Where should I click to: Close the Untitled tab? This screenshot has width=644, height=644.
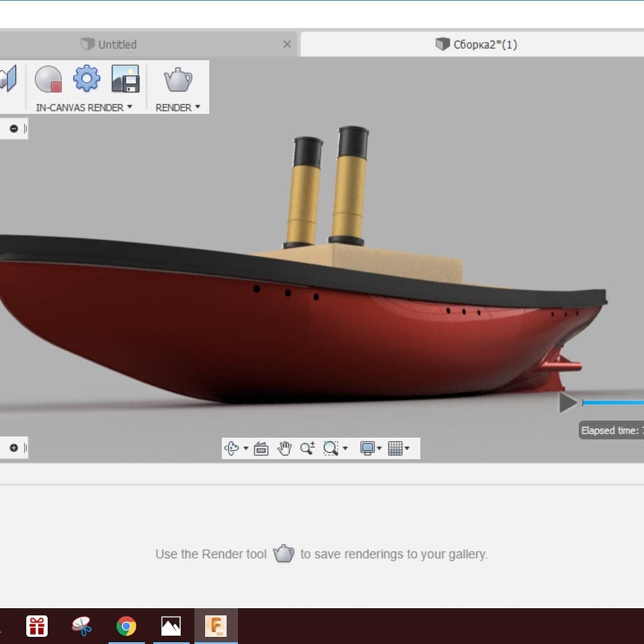tap(287, 44)
